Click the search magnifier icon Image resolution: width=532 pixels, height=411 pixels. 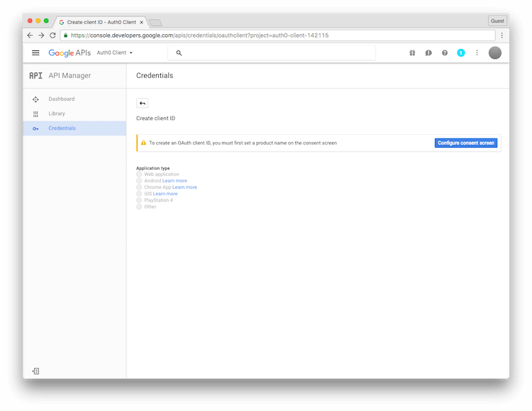pos(179,53)
